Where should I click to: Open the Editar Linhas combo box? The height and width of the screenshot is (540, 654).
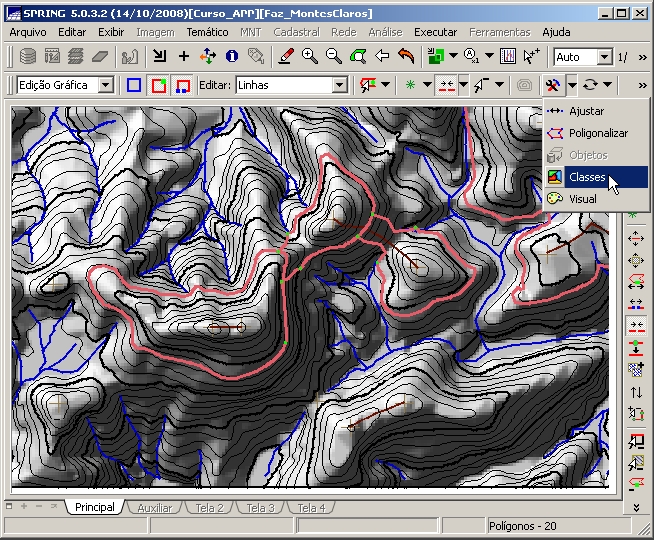pos(339,86)
